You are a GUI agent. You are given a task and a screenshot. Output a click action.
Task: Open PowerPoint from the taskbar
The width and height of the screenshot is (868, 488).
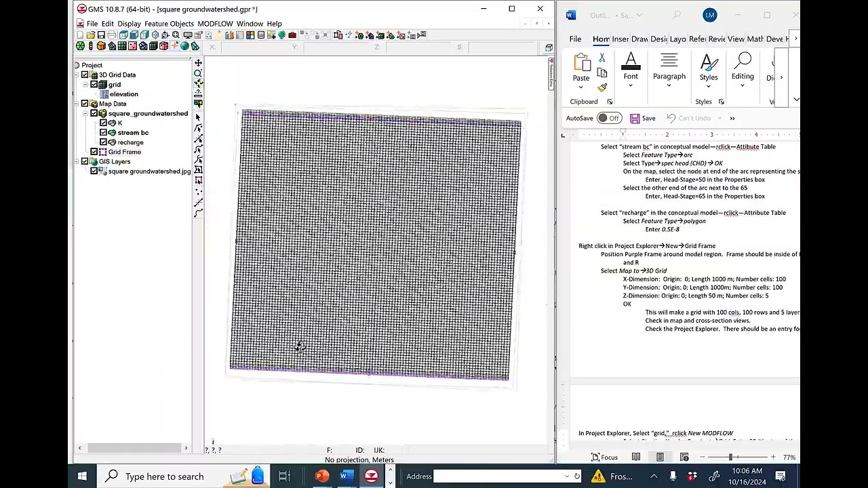(322, 476)
